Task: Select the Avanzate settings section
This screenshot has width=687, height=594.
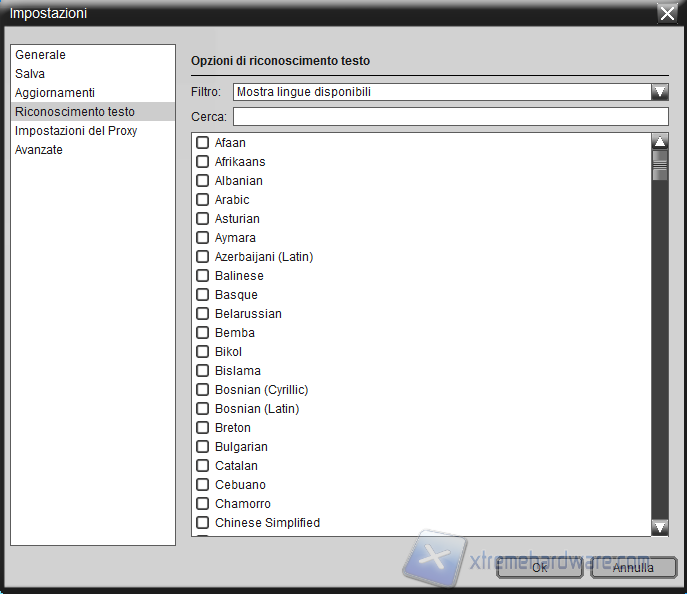Action: (x=39, y=150)
